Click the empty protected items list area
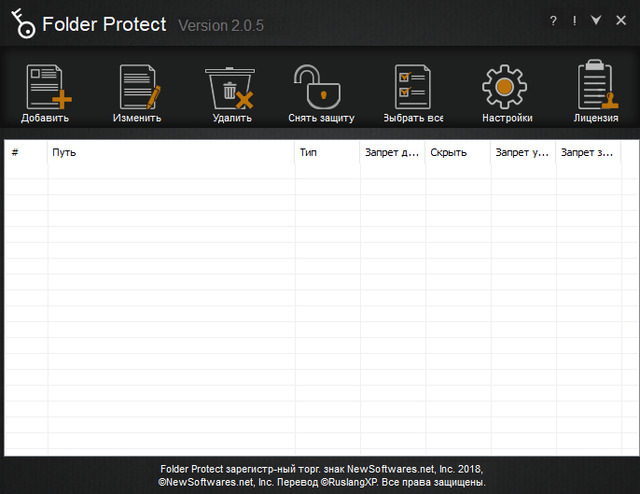The image size is (640, 494). 320,310
